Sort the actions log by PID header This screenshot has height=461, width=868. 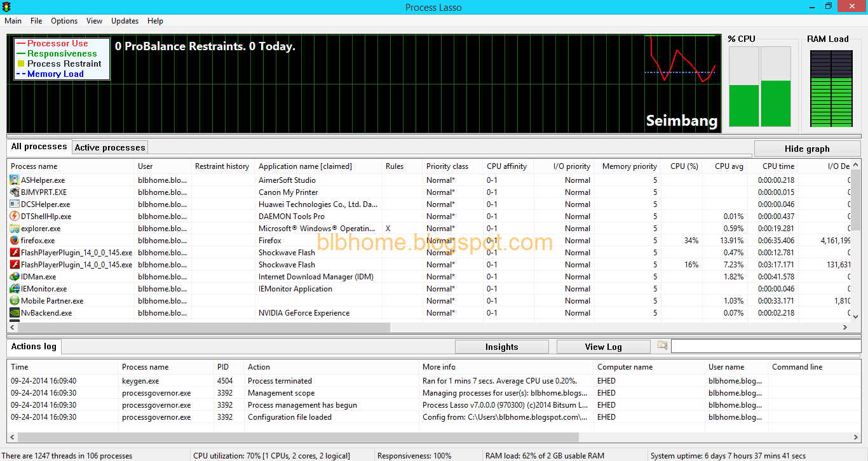pyautogui.click(x=229, y=367)
